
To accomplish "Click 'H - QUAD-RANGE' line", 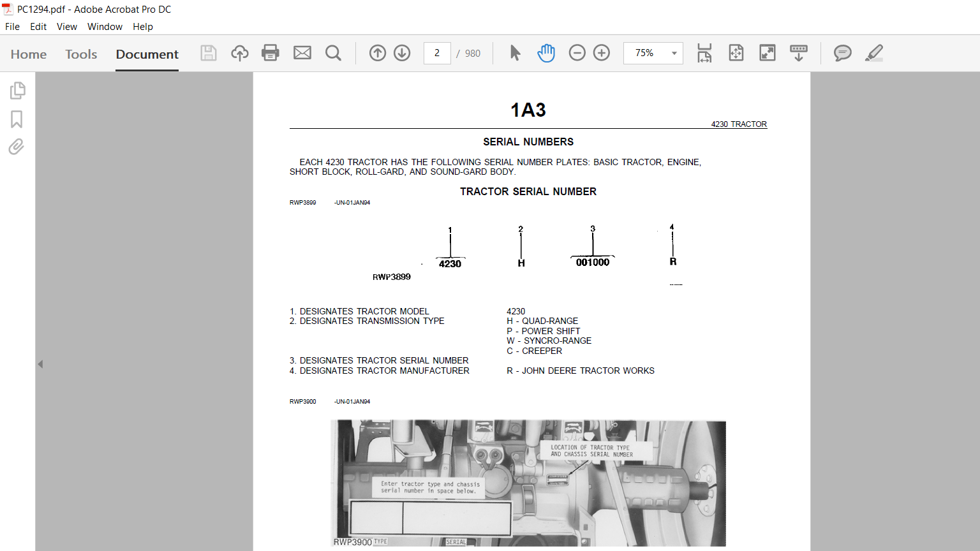I will 542,321.
